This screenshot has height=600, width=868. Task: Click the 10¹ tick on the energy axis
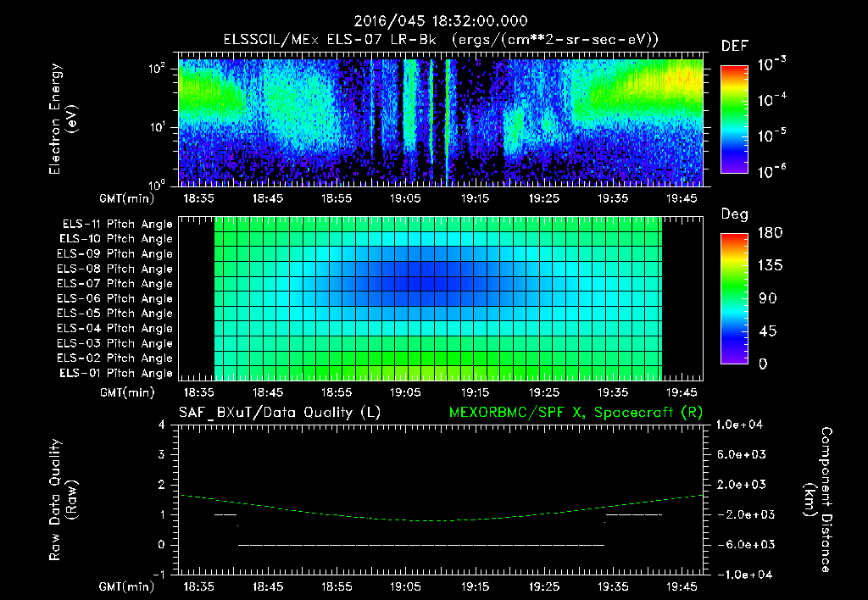tap(158, 127)
